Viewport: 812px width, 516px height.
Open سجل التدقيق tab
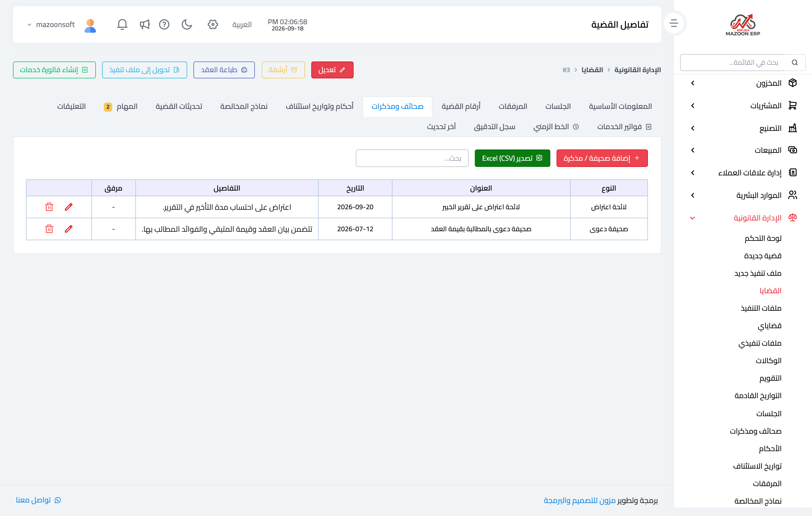click(x=494, y=127)
